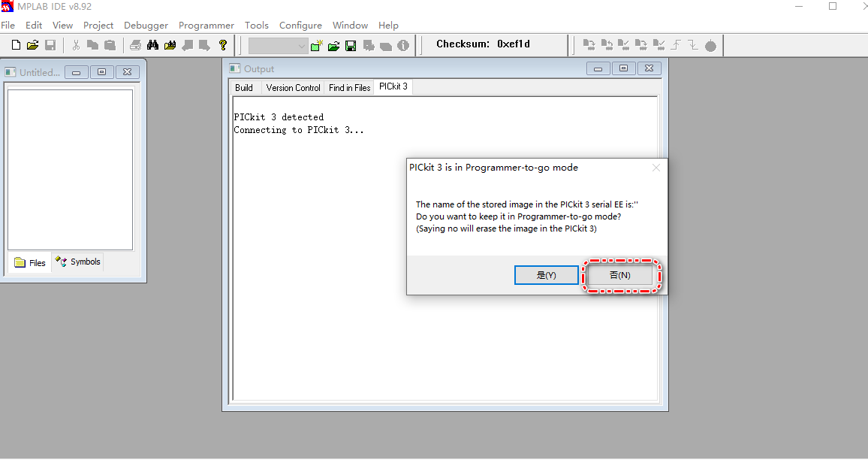
Task: Click the Open Project green folder icon
Action: pyautogui.click(x=333, y=46)
